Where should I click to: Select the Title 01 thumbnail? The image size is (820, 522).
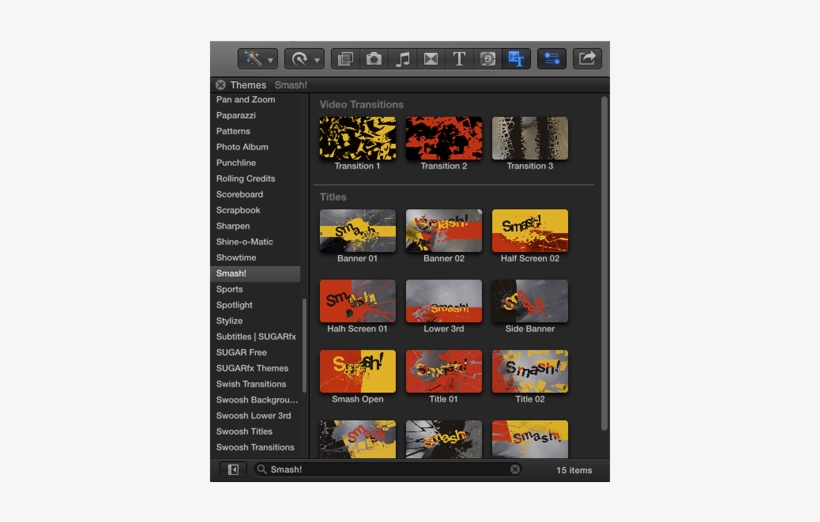pyautogui.click(x=444, y=371)
